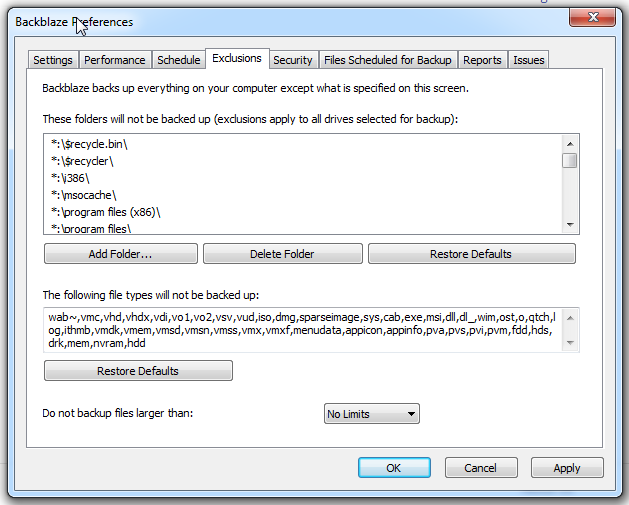Click file types box scroll up arrow
The width and height of the screenshot is (629, 505).
coord(571,318)
